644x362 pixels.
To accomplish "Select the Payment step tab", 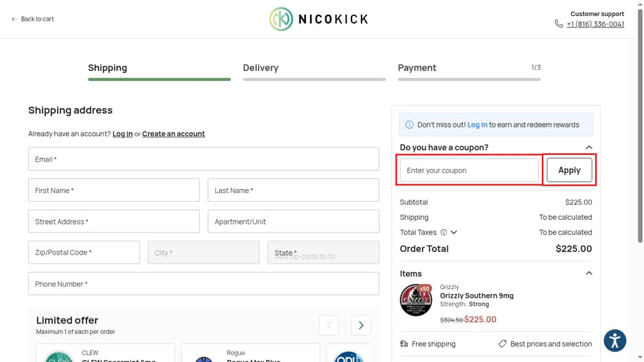I will click(x=469, y=70).
